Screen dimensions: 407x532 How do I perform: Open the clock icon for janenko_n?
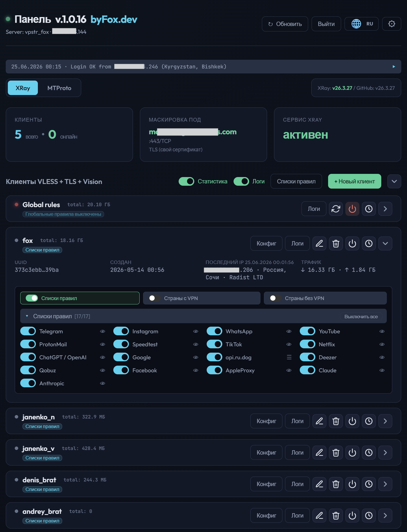click(x=369, y=421)
